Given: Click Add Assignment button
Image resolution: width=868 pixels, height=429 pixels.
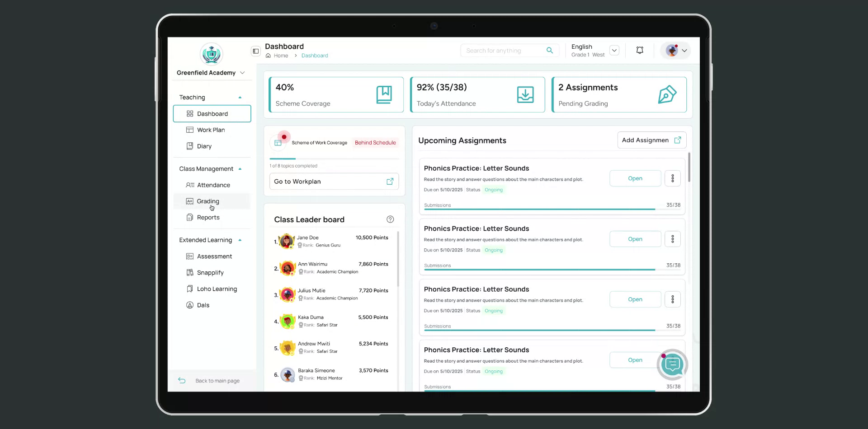Looking at the screenshot, I should (x=651, y=140).
